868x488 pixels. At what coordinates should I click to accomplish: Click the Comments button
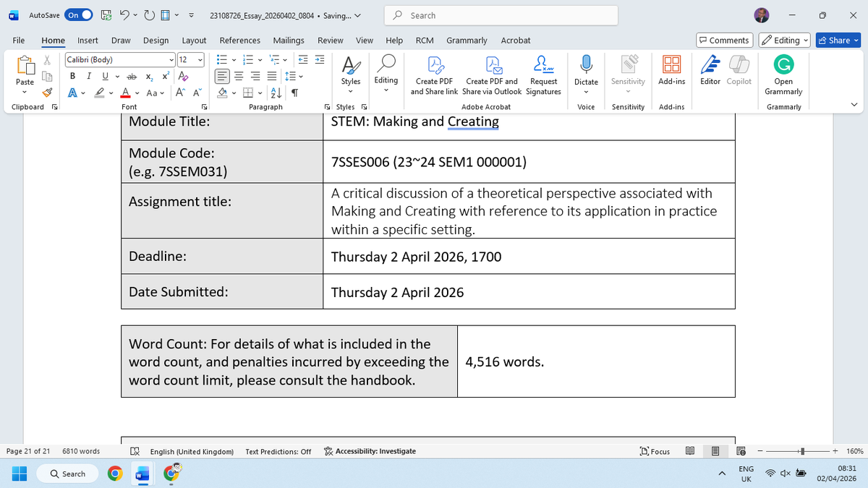click(x=724, y=40)
